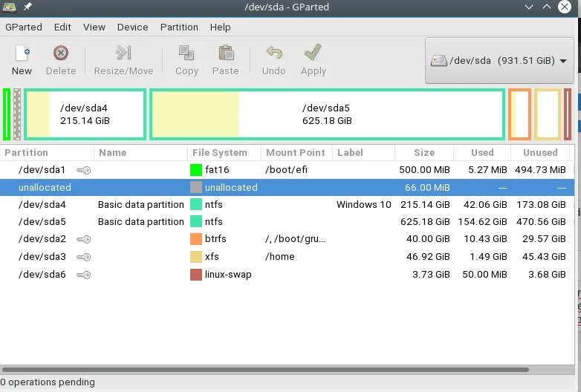
Task: Sort by the Name column header
Action: point(141,152)
